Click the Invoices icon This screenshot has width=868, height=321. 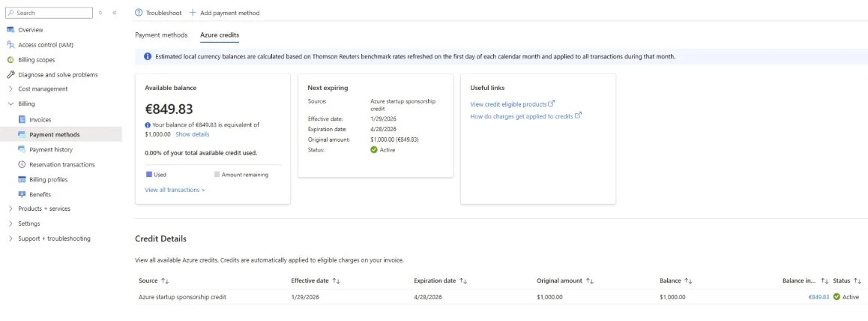click(22, 119)
